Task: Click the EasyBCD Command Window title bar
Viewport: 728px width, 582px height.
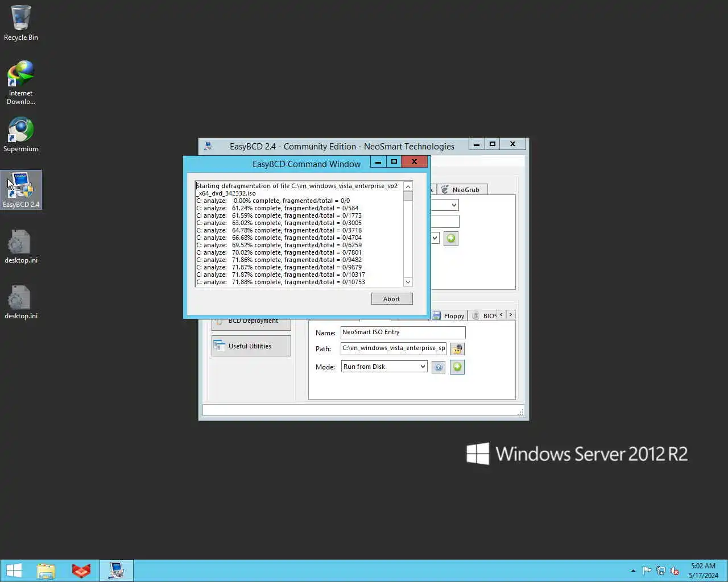Action: pyautogui.click(x=307, y=164)
